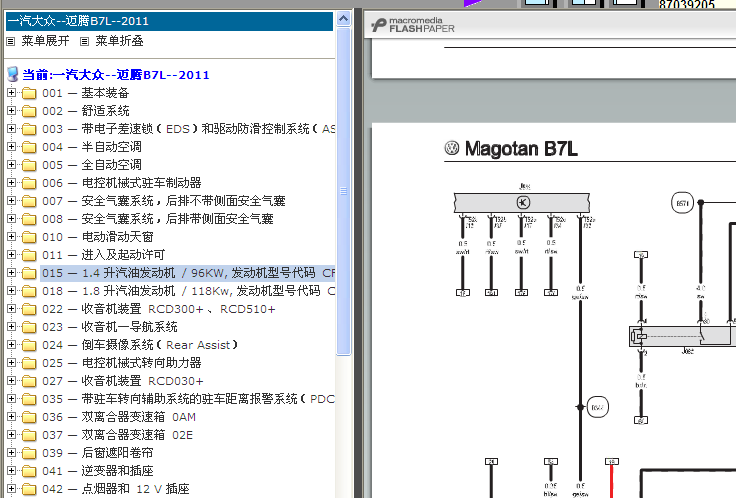Select 003 带电子差速锁（EDS） tree item
The width and height of the screenshot is (736, 498).
pyautogui.click(x=189, y=129)
